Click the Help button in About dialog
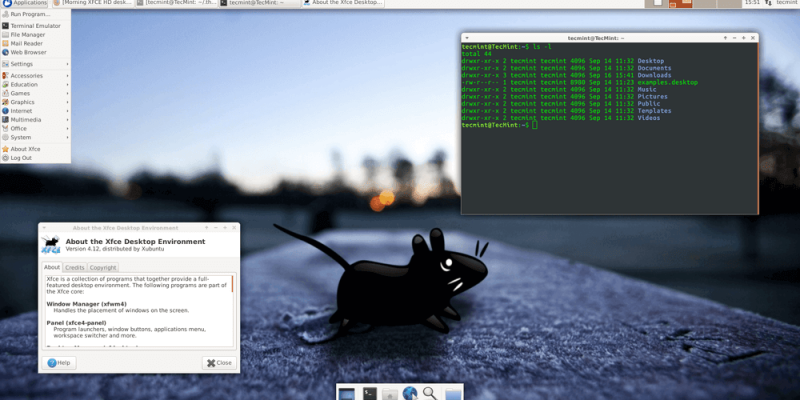800x400 pixels. pyautogui.click(x=59, y=363)
